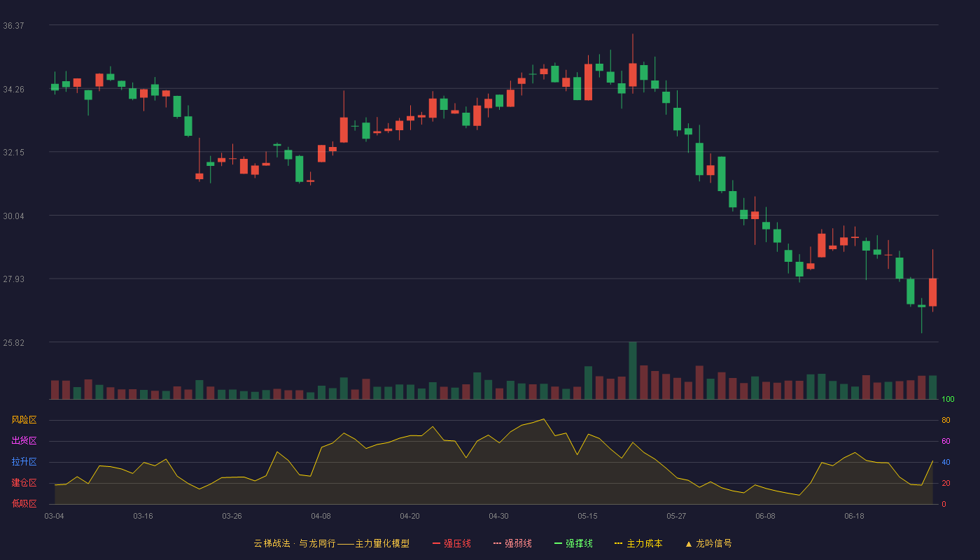
Task: Click the blue 40 indicator axis value
Action: 946,463
